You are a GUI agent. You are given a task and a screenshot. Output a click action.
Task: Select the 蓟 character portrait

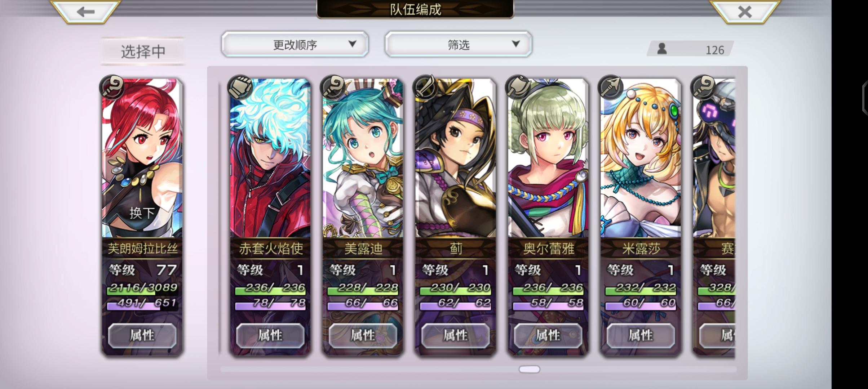click(456, 158)
